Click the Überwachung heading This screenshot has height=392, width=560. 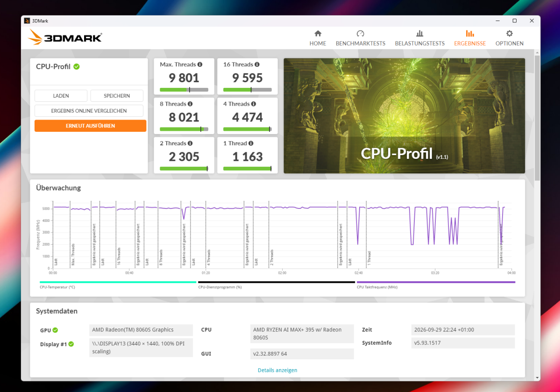(58, 188)
